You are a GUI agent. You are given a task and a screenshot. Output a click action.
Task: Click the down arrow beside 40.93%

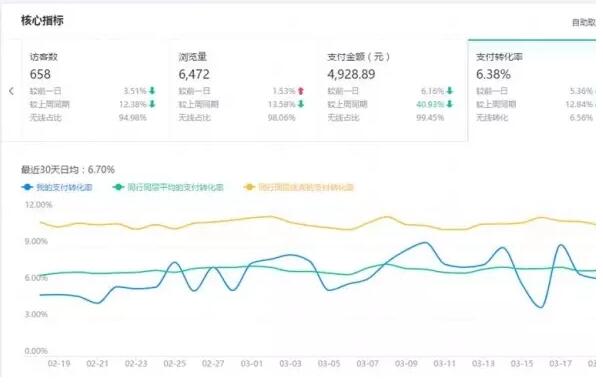coord(450,104)
